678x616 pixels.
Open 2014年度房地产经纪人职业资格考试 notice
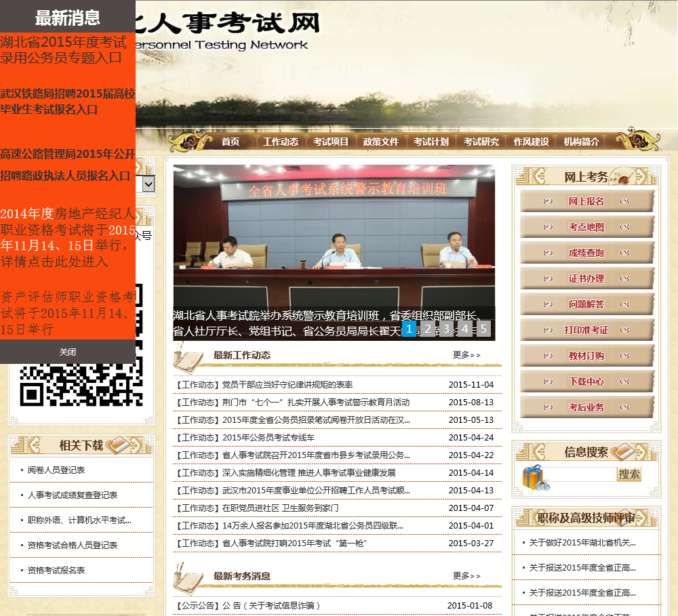point(67,237)
